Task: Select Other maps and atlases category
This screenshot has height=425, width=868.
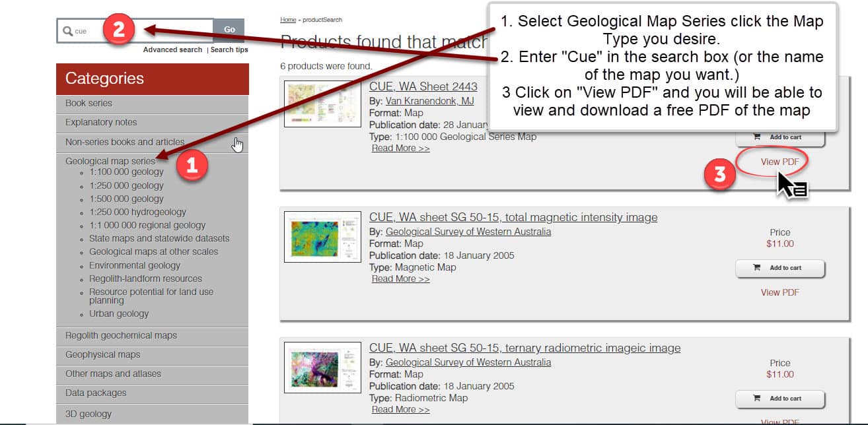Action: click(152, 374)
